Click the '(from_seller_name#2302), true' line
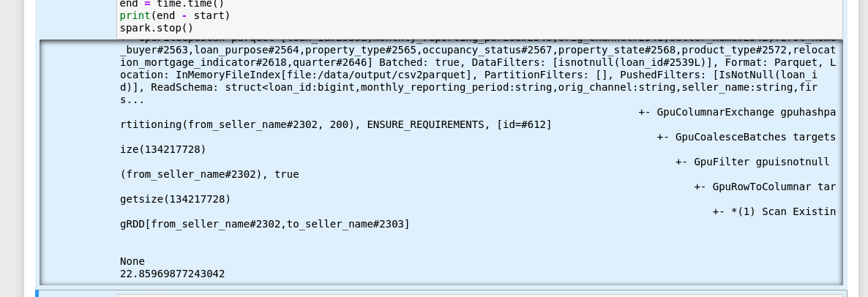 (x=209, y=174)
